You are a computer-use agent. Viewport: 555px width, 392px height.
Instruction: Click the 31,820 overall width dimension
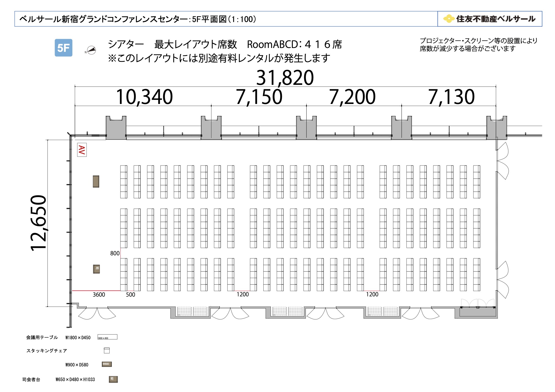[285, 78]
